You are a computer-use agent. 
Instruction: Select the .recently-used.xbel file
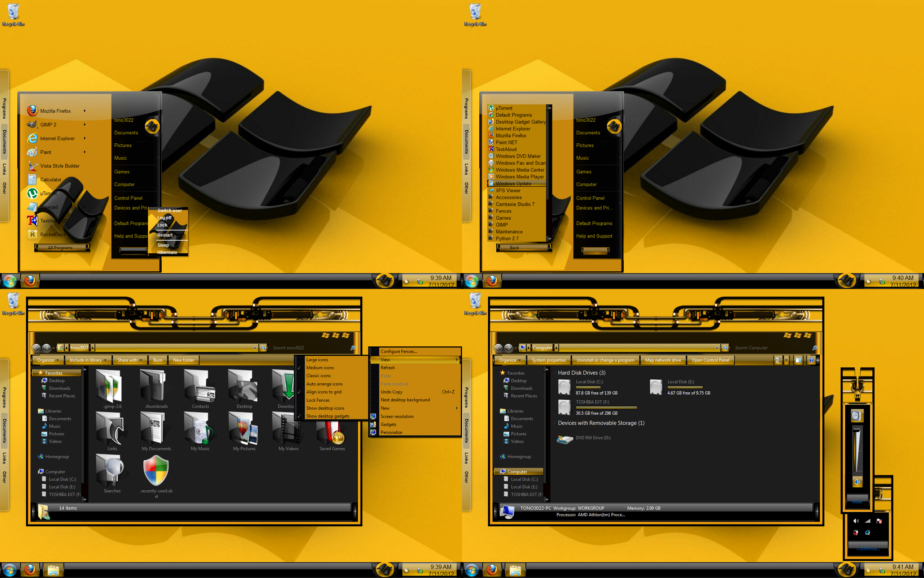click(x=156, y=478)
